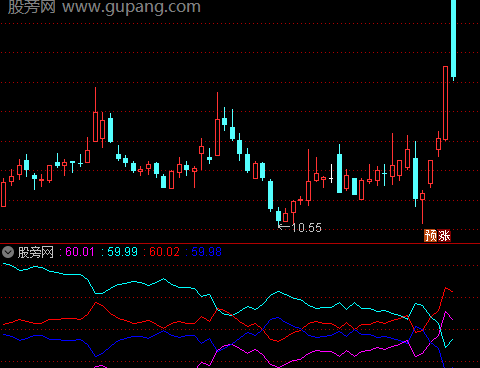480x368 pixels.
Task: Click the 预 prediction marker icon
Action: [430, 236]
